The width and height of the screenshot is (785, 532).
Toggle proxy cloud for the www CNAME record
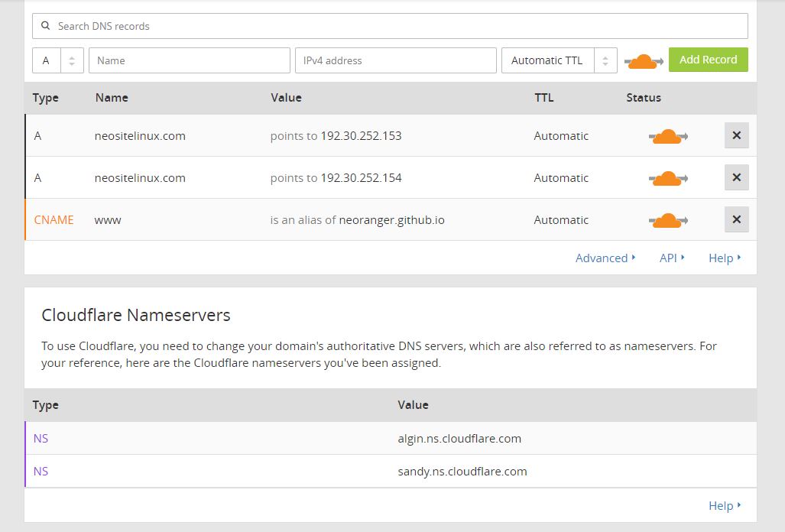coord(668,220)
